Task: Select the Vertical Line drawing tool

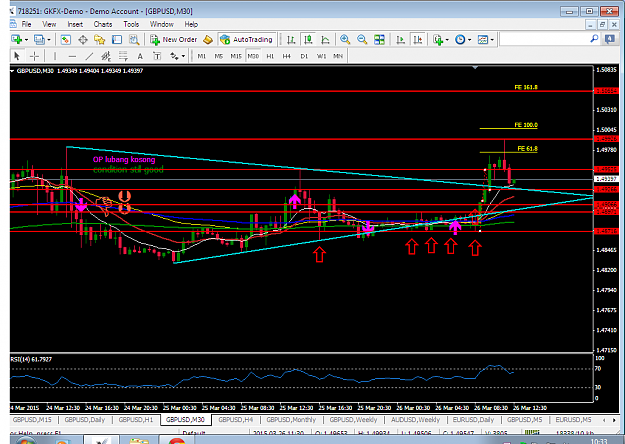Action: tap(55, 56)
